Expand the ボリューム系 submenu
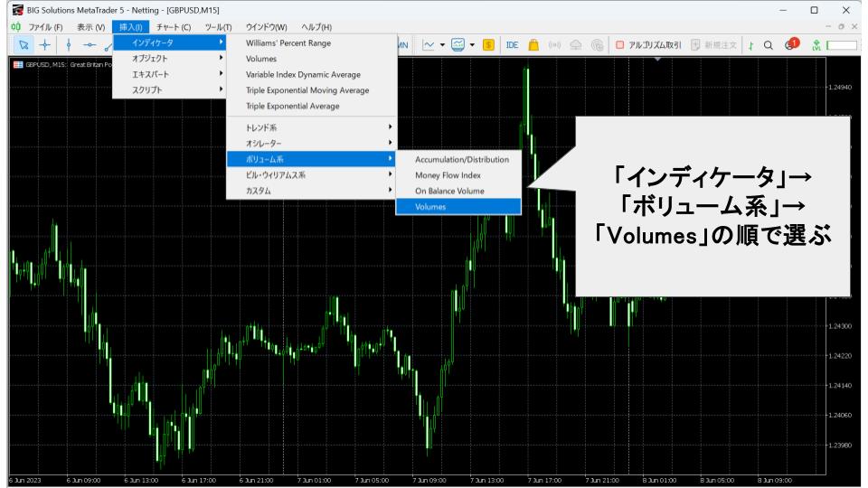The width and height of the screenshot is (868, 488). coord(312,159)
